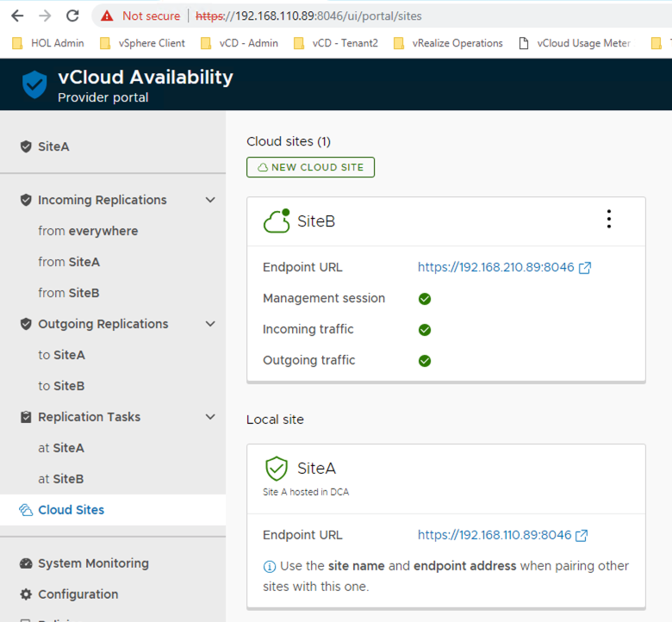Collapse the Incoming Replications section

tap(210, 200)
